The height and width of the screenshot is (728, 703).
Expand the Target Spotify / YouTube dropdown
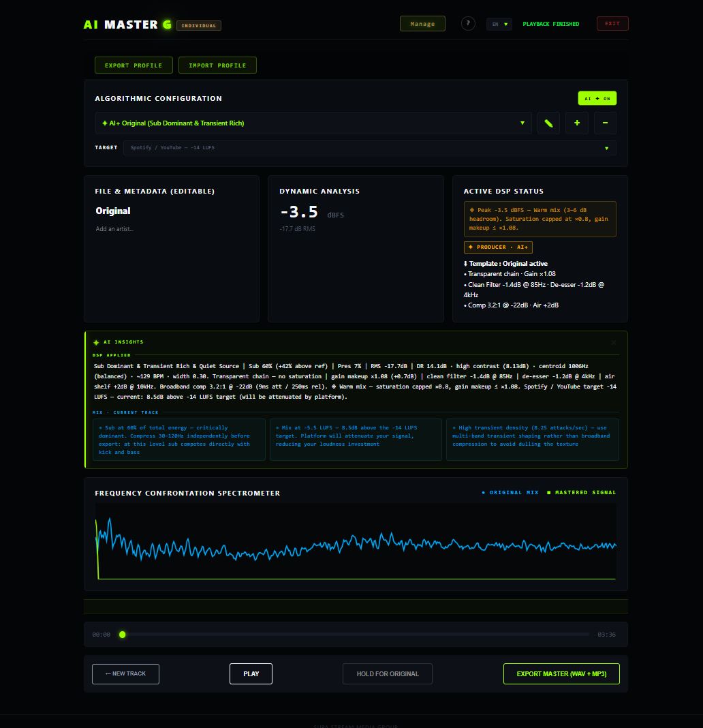(x=370, y=148)
